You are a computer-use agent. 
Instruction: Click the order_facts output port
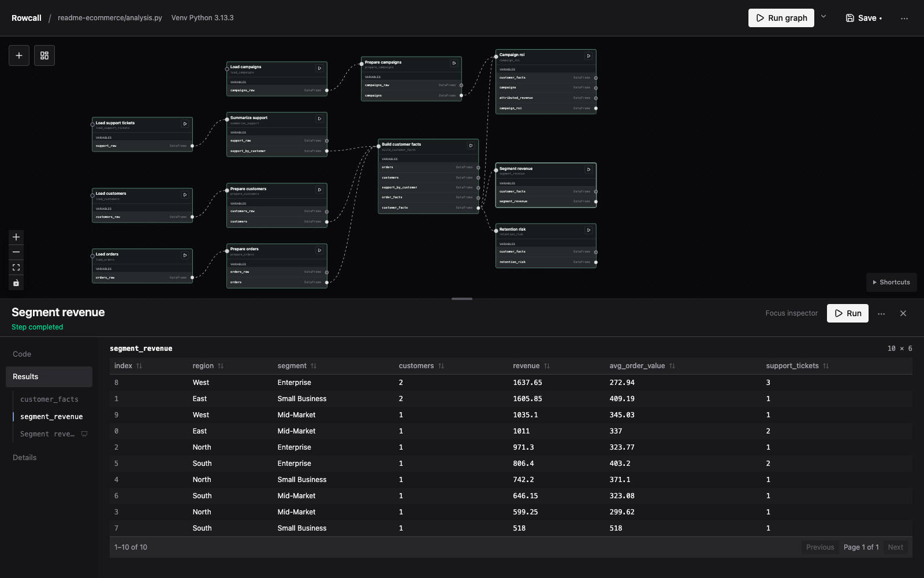click(478, 198)
